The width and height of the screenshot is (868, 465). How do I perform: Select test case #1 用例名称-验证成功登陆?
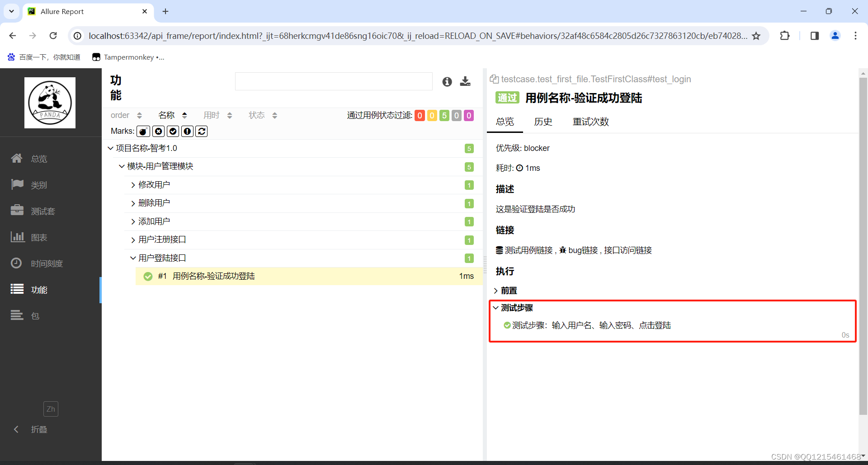[309, 276]
